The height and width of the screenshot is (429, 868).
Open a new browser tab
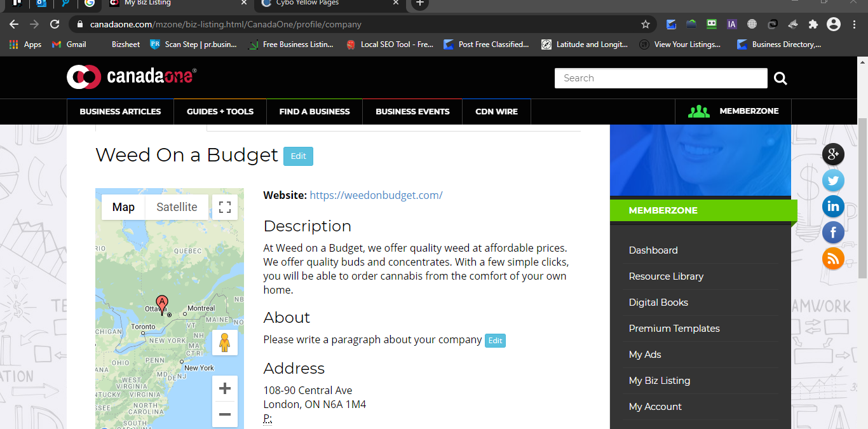click(x=419, y=3)
